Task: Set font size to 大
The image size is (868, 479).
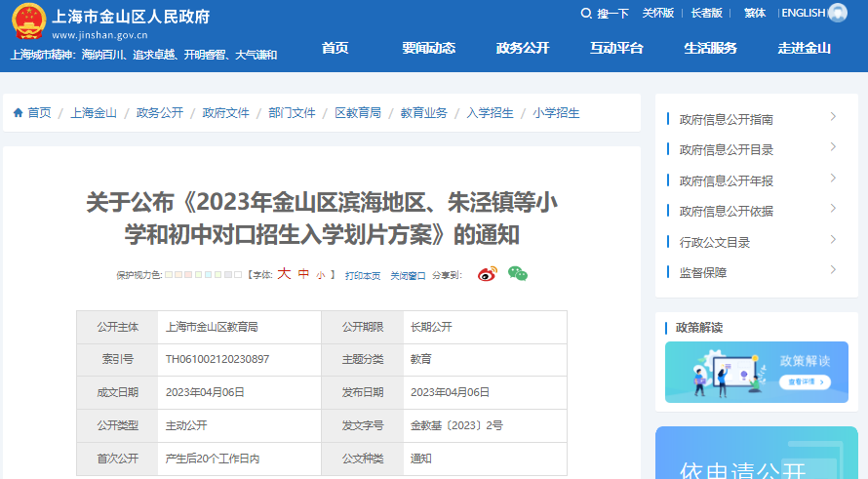Action: click(x=284, y=274)
